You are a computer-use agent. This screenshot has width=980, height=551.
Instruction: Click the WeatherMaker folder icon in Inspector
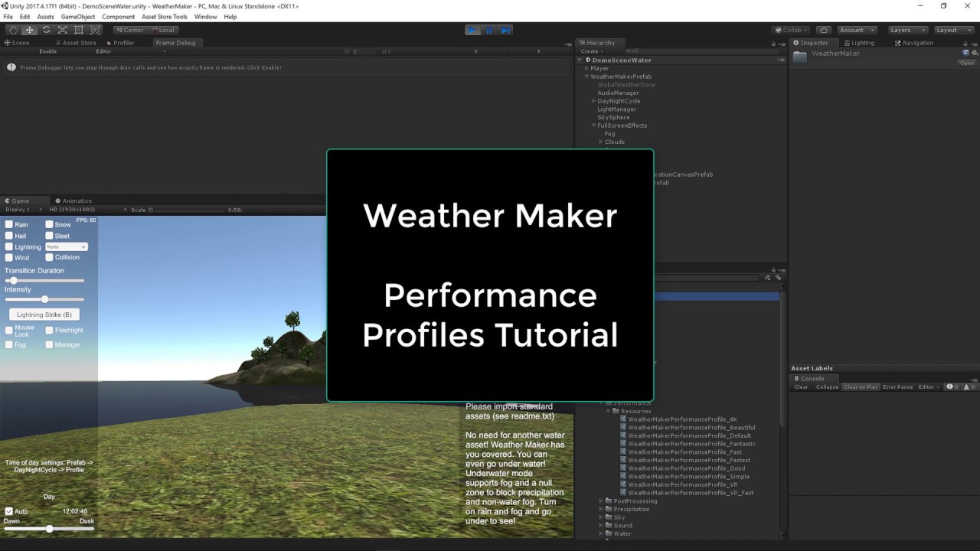(x=800, y=57)
